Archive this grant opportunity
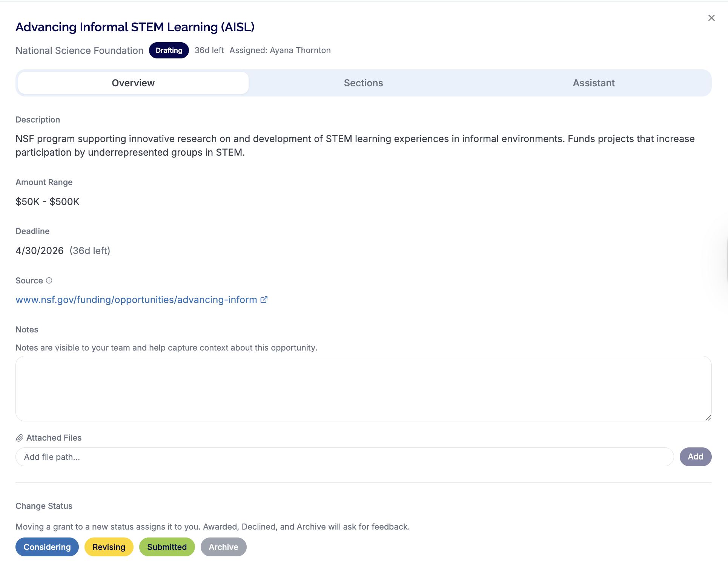The image size is (728, 588). point(223,547)
